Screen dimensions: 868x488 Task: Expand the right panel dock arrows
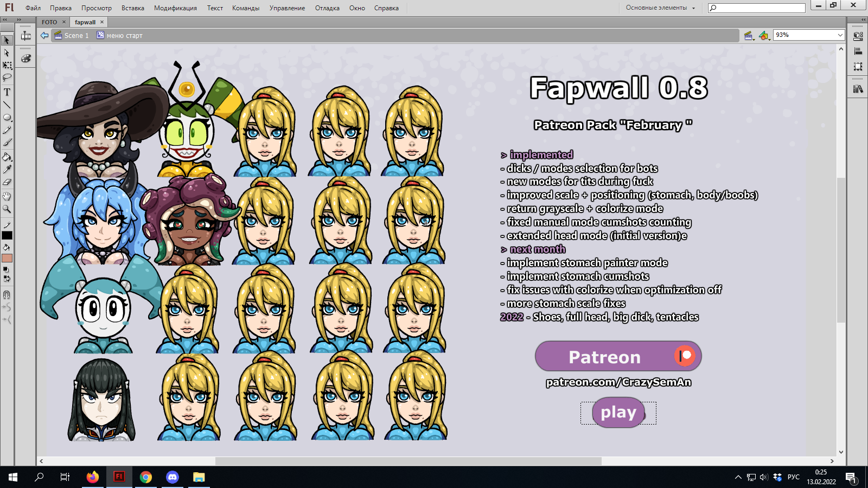(x=863, y=20)
